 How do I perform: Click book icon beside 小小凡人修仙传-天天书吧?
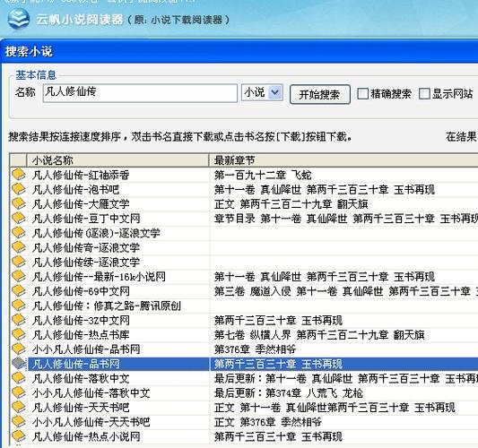pyautogui.click(x=19, y=422)
